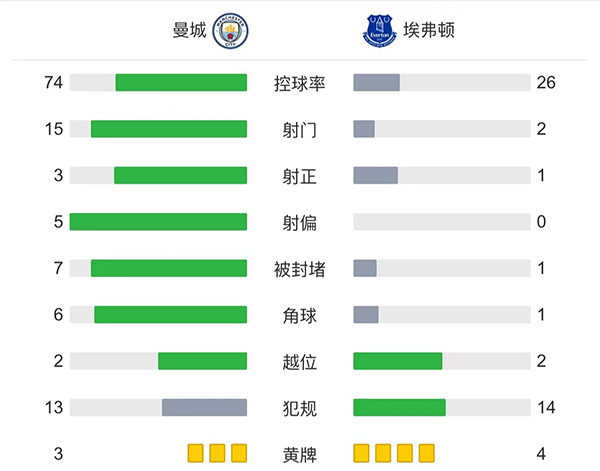Screen dimensions: 600x471
Task: Select the 控球率 stat label
Action: click(x=300, y=83)
